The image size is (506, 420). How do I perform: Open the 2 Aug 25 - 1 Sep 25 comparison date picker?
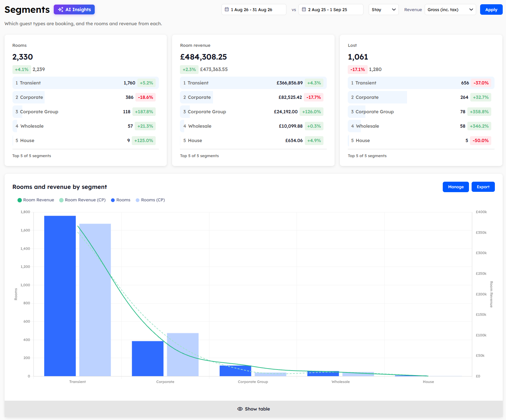pyautogui.click(x=331, y=9)
